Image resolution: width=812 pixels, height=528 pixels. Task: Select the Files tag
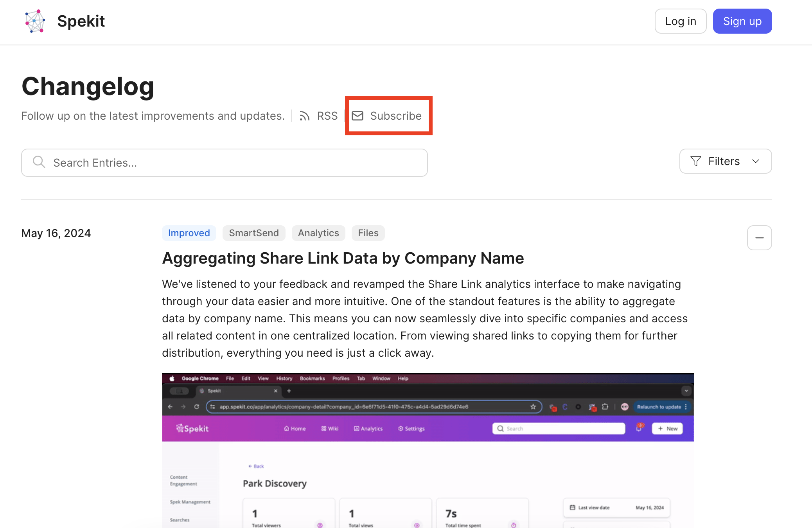368,233
